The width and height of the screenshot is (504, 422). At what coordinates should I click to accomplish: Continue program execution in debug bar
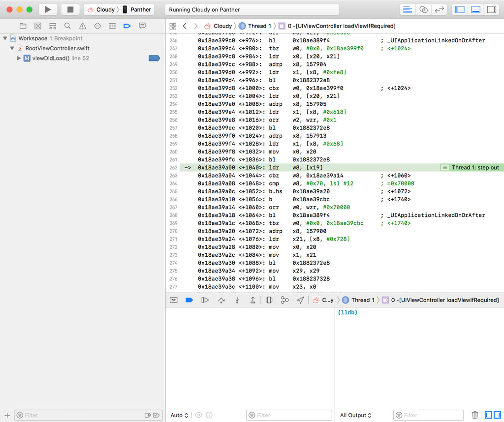point(205,300)
